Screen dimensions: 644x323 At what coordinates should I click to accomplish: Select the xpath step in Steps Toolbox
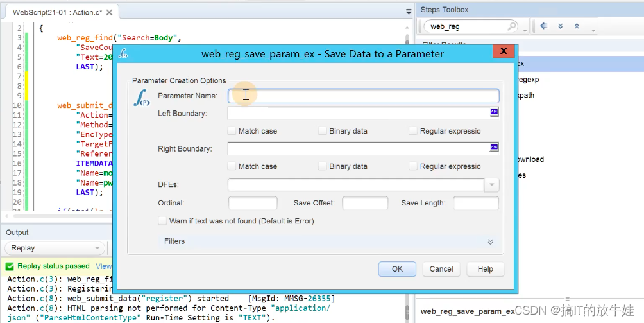coord(526,95)
